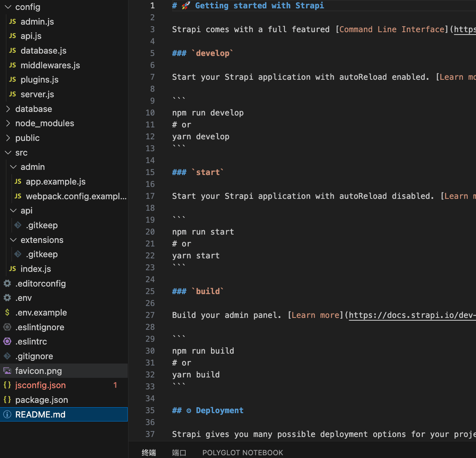Viewport: 476px width, 458px height.
Task: Click the JS icon beside app.example.js
Action: pos(18,181)
